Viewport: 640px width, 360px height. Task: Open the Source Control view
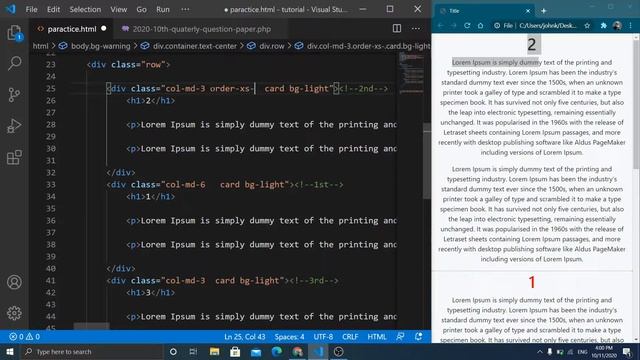click(14, 95)
